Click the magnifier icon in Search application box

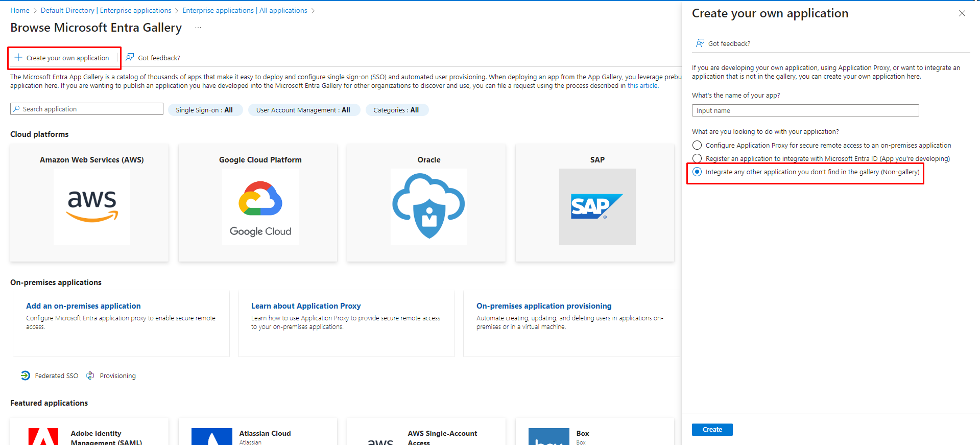(x=17, y=109)
